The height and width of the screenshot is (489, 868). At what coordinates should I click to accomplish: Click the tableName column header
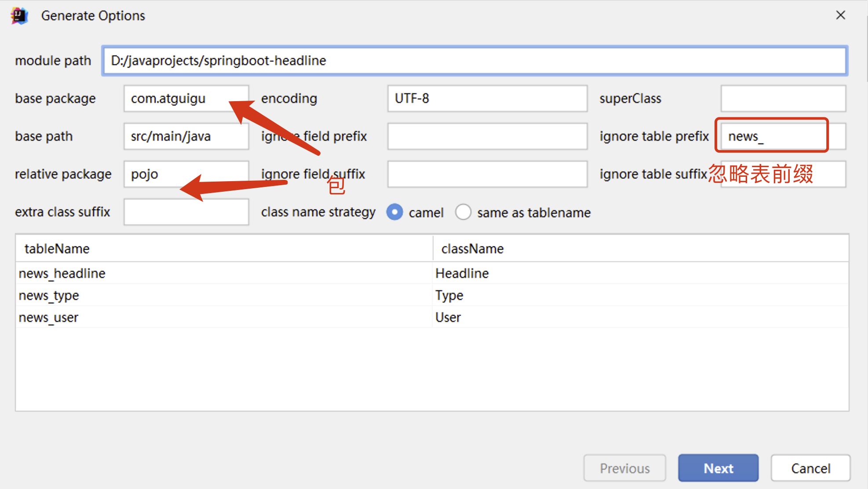[x=57, y=249]
